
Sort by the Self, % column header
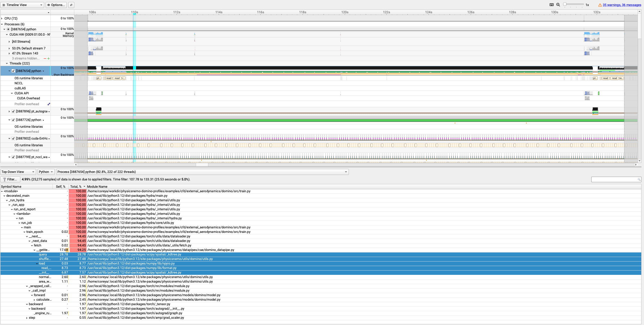click(60, 187)
